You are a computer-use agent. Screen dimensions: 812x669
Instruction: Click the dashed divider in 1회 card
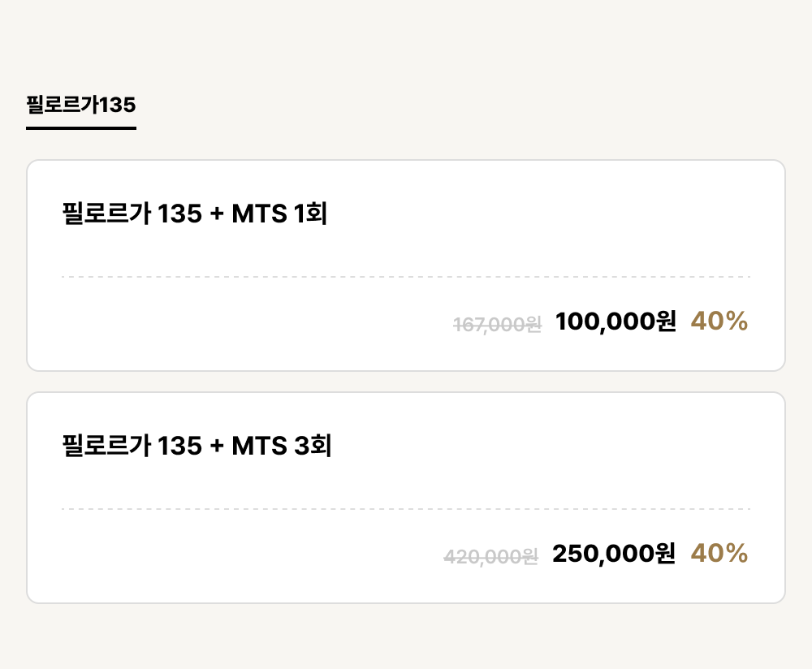tap(406, 277)
